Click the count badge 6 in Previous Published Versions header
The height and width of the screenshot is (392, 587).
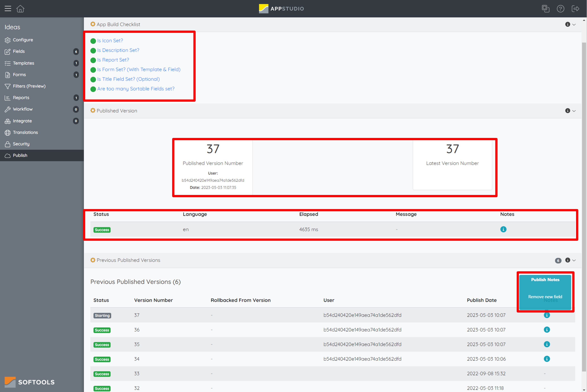(x=558, y=261)
